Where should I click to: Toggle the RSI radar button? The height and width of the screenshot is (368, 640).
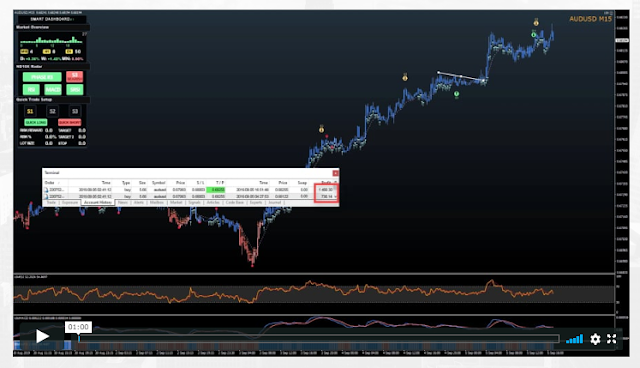point(31,89)
